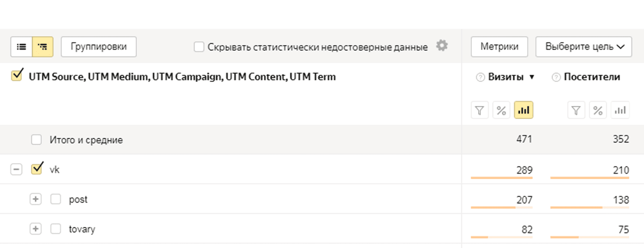
Task: Click the filter icon under Визиты
Action: pos(480,111)
